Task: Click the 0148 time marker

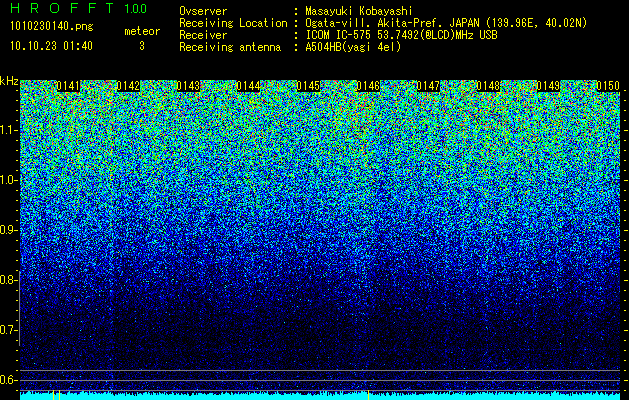Action: pos(488,86)
